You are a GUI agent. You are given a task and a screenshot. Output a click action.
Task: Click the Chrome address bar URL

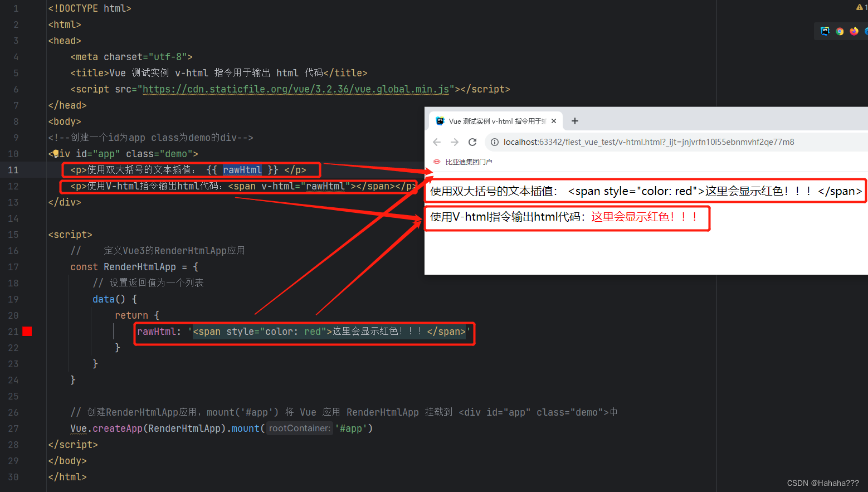tap(648, 142)
